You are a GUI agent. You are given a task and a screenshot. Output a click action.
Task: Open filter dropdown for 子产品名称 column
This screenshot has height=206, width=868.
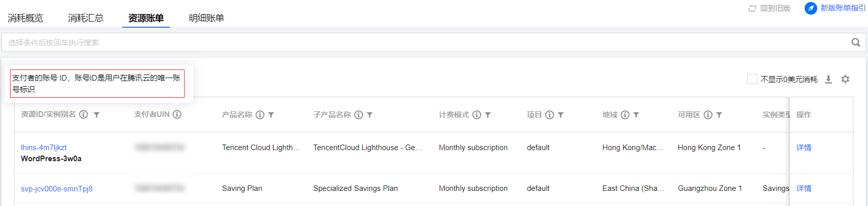click(x=370, y=115)
